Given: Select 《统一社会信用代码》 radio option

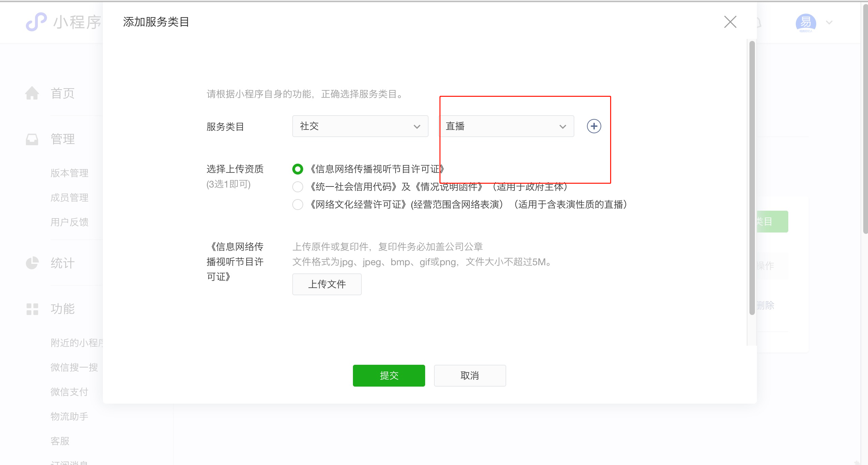Looking at the screenshot, I should pos(297,186).
